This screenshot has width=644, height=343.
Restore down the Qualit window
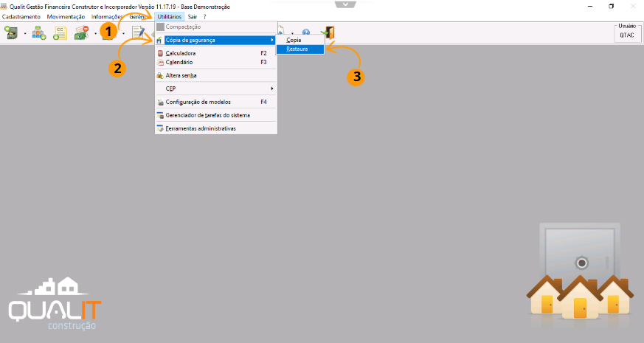point(611,6)
